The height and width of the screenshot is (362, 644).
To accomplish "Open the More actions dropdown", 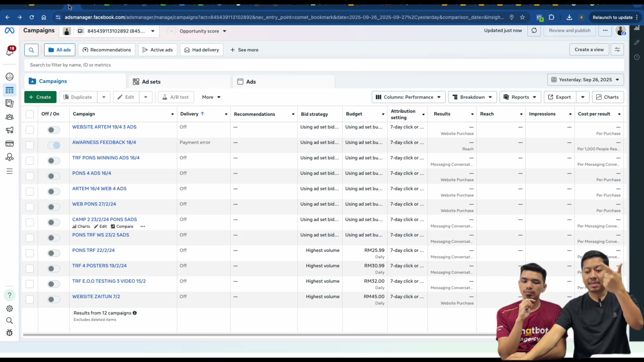I will [211, 97].
